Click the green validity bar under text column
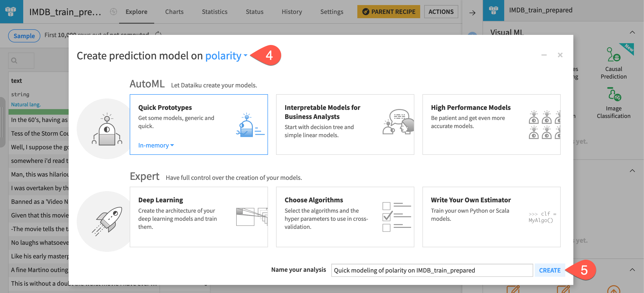The width and height of the screenshot is (644, 293). tap(38, 112)
